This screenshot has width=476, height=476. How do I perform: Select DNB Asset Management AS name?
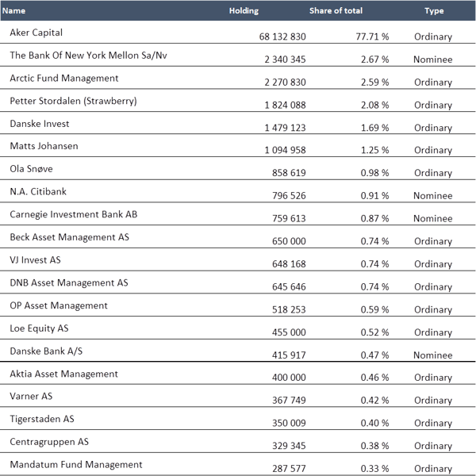(x=69, y=283)
